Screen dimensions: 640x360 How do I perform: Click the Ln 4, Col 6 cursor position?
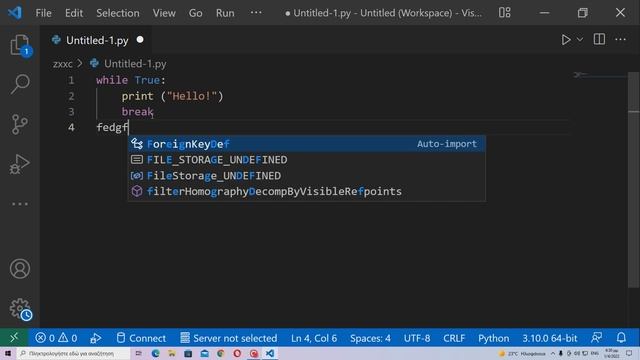point(314,338)
